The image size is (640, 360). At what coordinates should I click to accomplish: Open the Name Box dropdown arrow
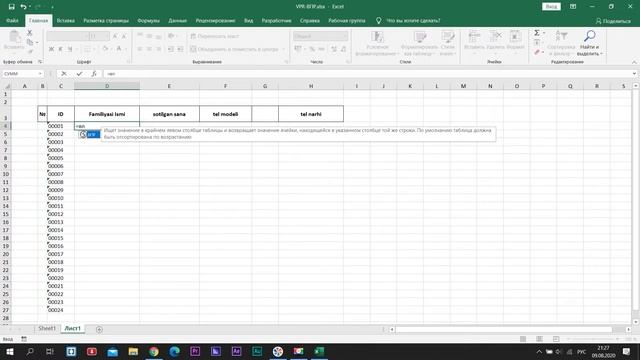40,73
